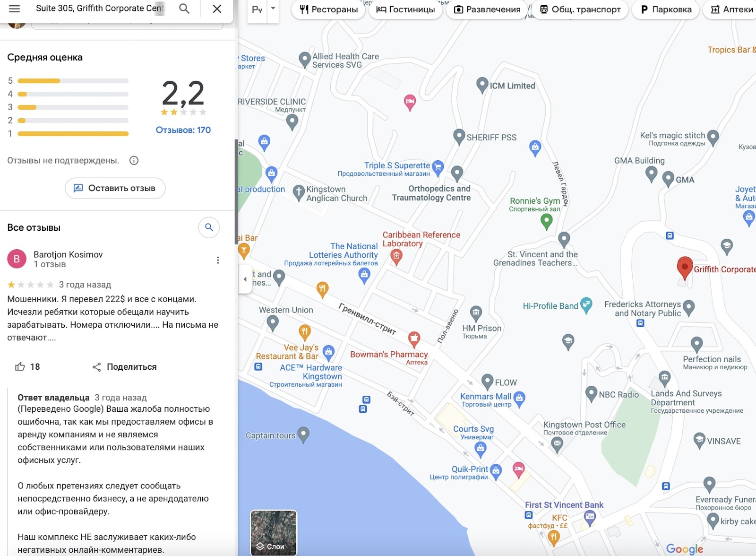Click the HM Prison pin
The height and width of the screenshot is (556, 756).
click(x=476, y=313)
